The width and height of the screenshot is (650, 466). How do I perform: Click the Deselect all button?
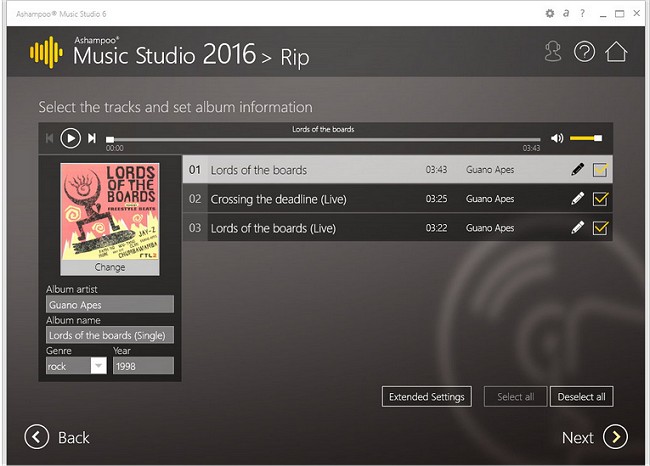[582, 397]
